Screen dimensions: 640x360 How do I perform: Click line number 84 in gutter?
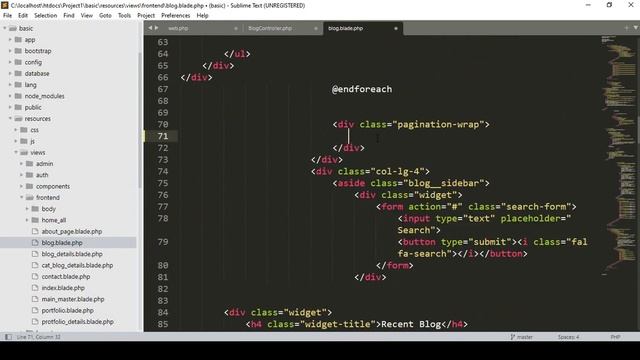[x=163, y=312]
